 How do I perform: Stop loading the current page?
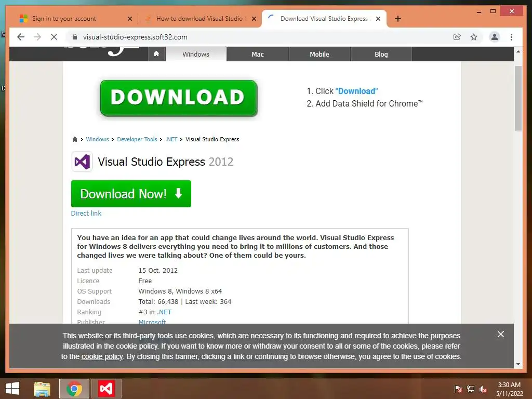54,37
